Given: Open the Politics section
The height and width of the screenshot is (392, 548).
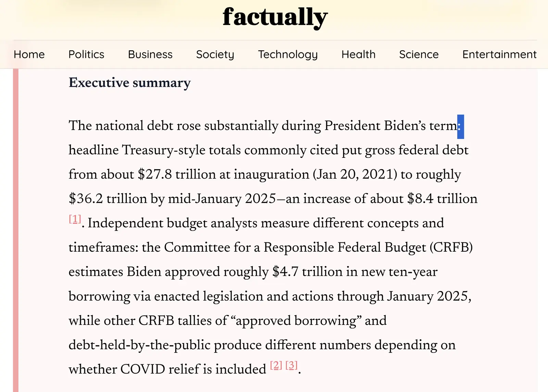Looking at the screenshot, I should 86,54.
